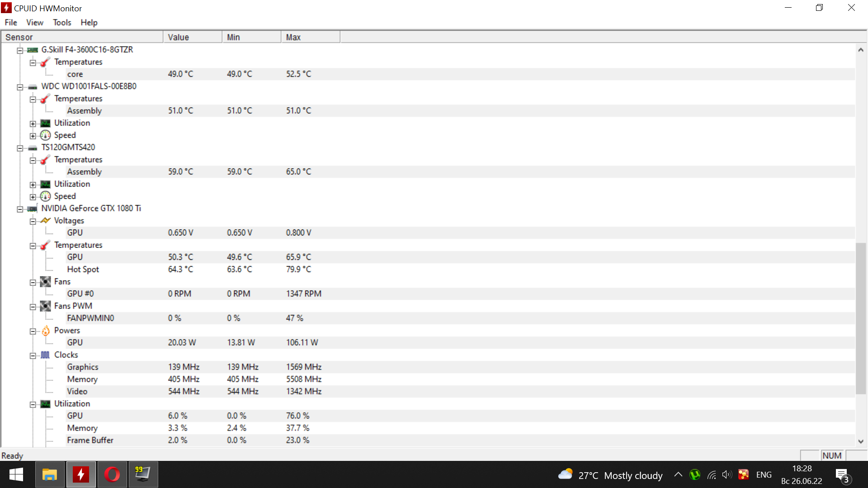Expand Speed under TS120GMTS420

tap(33, 197)
